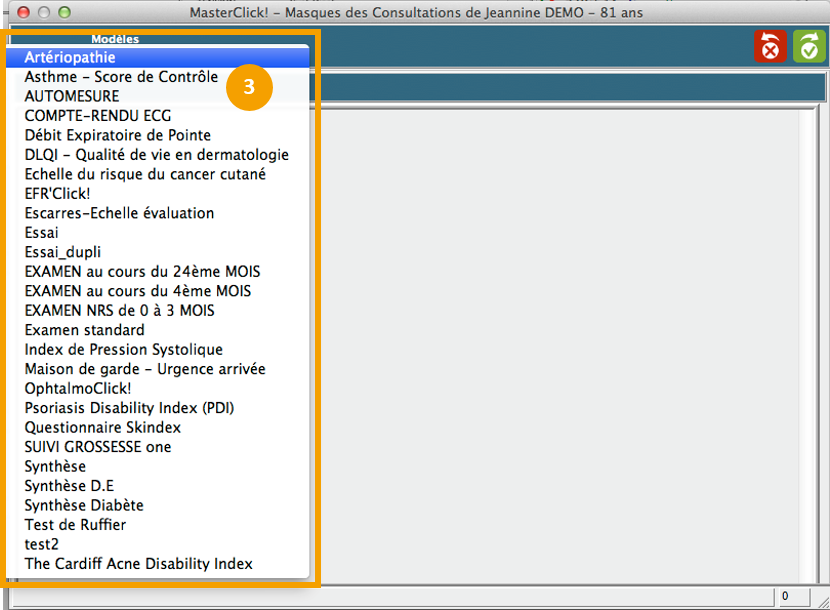This screenshot has width=830, height=610.
Task: Click the red cancel icon
Action: pyautogui.click(x=770, y=47)
